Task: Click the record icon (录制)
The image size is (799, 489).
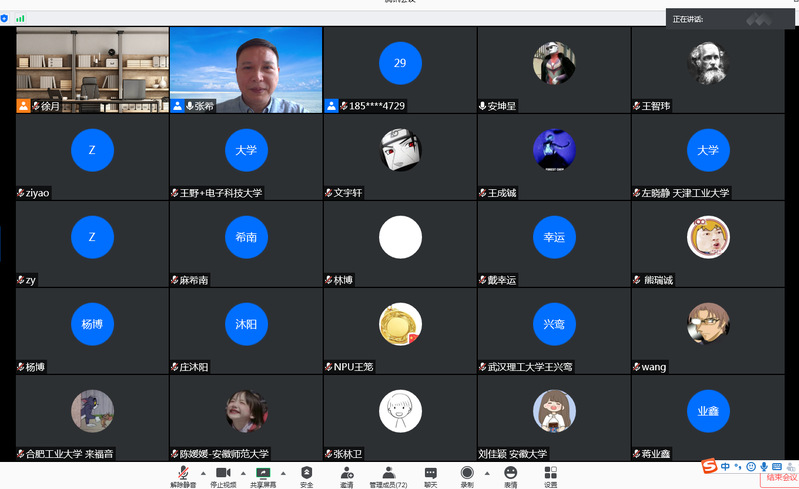Action: 467,473
